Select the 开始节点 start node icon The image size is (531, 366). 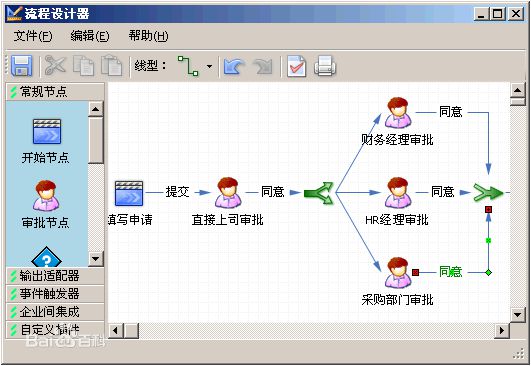point(47,132)
